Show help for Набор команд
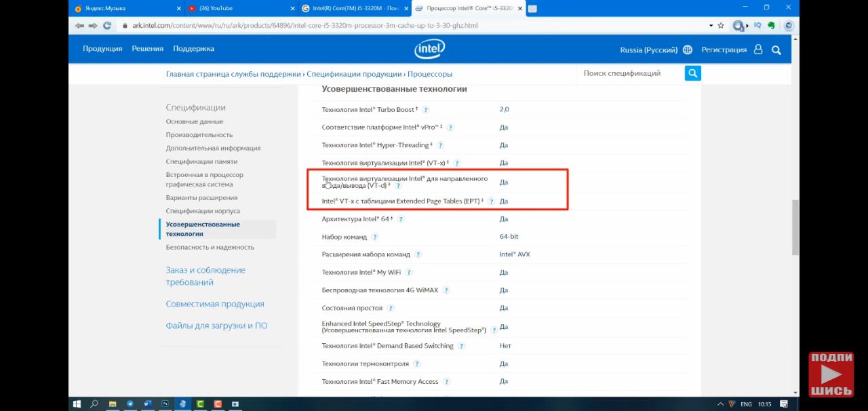 click(x=375, y=237)
